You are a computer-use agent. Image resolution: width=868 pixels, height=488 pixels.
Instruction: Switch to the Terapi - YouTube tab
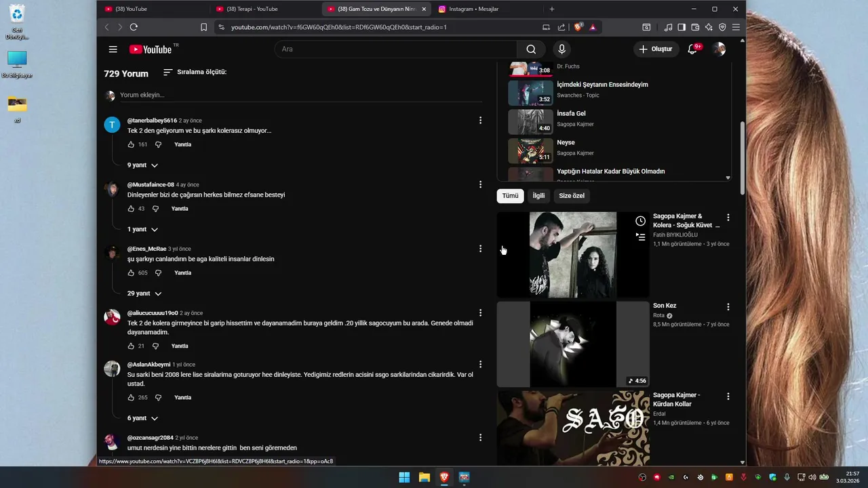(x=264, y=9)
